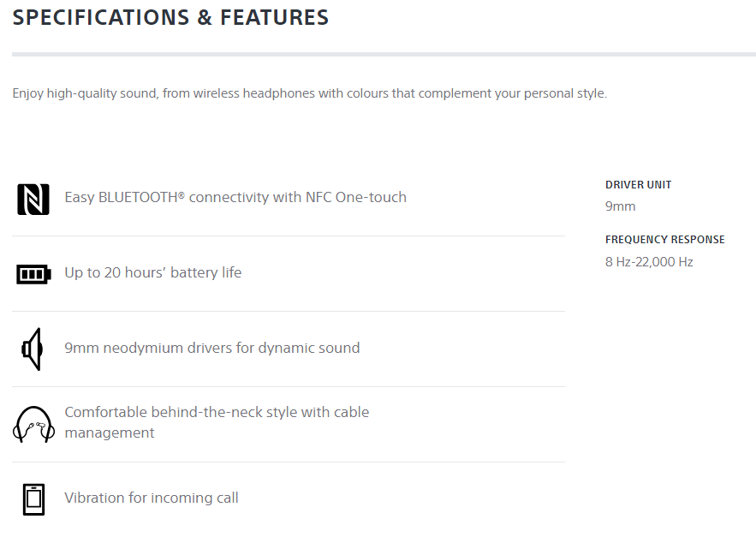Click the behind-the-neck headphones icon
This screenshot has width=756, height=537.
click(33, 424)
